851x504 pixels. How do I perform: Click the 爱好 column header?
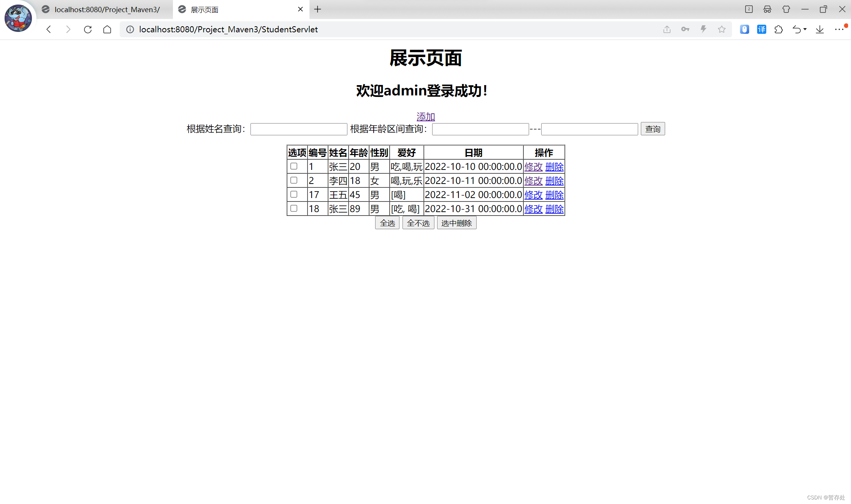coord(406,153)
